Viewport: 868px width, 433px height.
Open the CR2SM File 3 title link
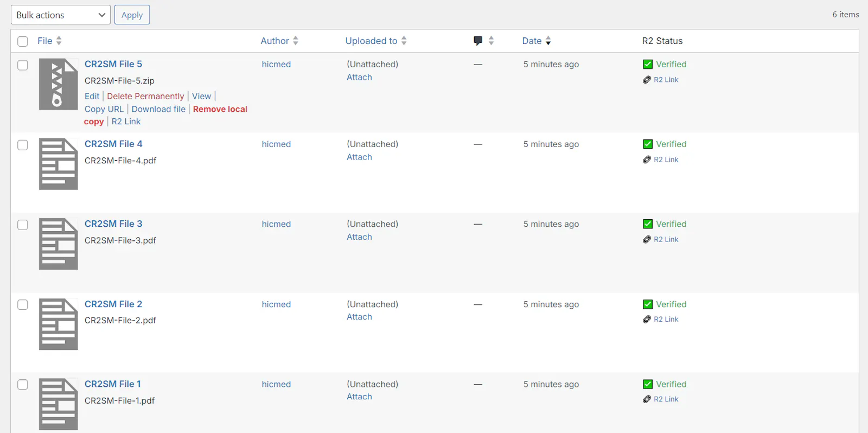tap(113, 224)
